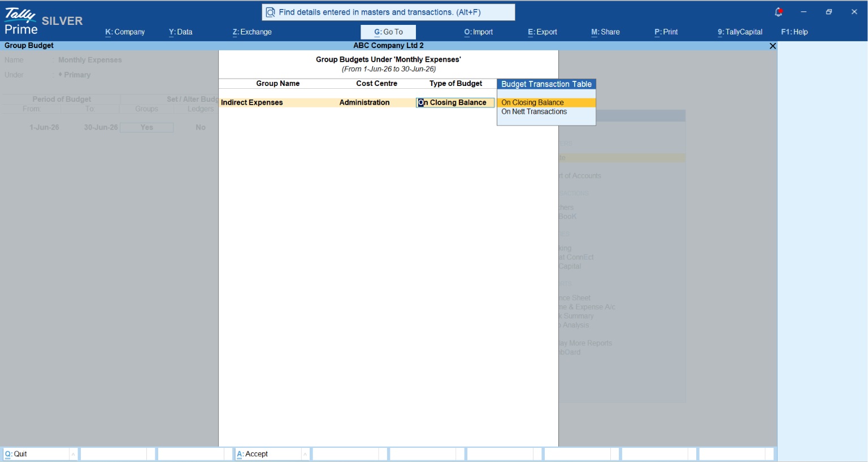This screenshot has height=462, width=868.
Task: Click the search magnifier icon in Find box
Action: (x=270, y=12)
